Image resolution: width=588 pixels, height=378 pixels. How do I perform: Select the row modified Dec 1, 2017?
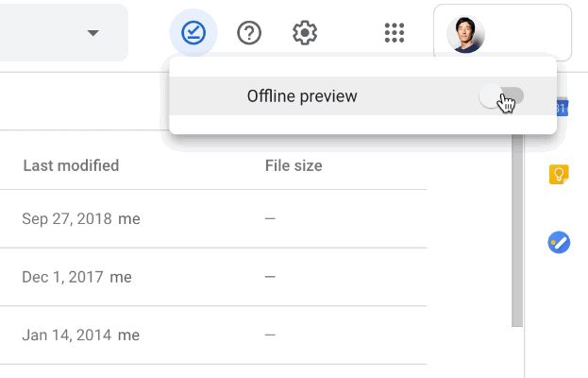[x=213, y=277]
